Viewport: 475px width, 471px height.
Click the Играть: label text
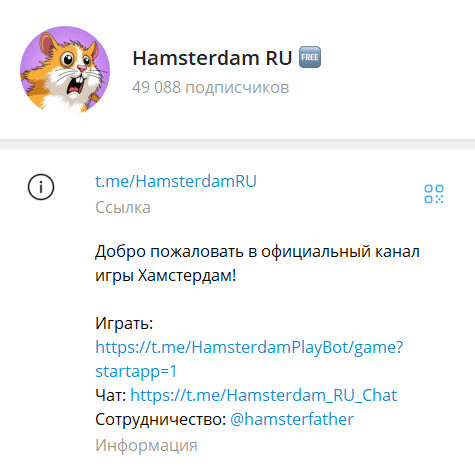(x=124, y=323)
